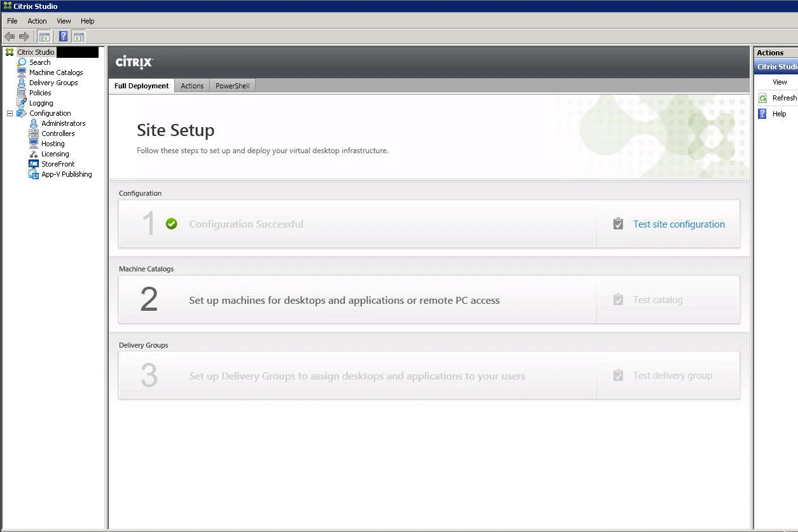Open the Help menu
798x532 pixels.
tap(87, 21)
